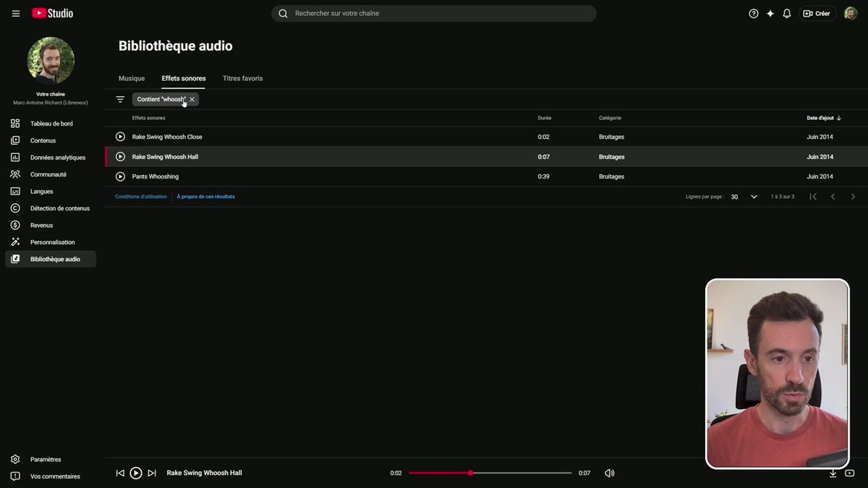Play Pants Whooshing
Screen dimensions: 868x488
tap(120, 176)
